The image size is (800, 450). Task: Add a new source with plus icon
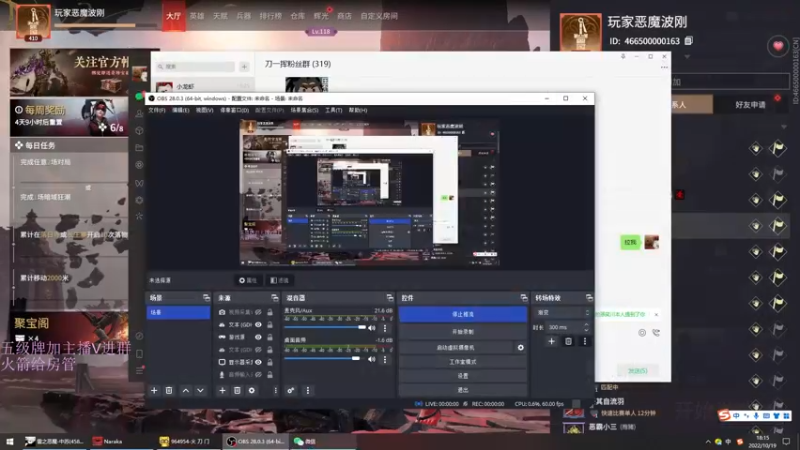click(222, 390)
